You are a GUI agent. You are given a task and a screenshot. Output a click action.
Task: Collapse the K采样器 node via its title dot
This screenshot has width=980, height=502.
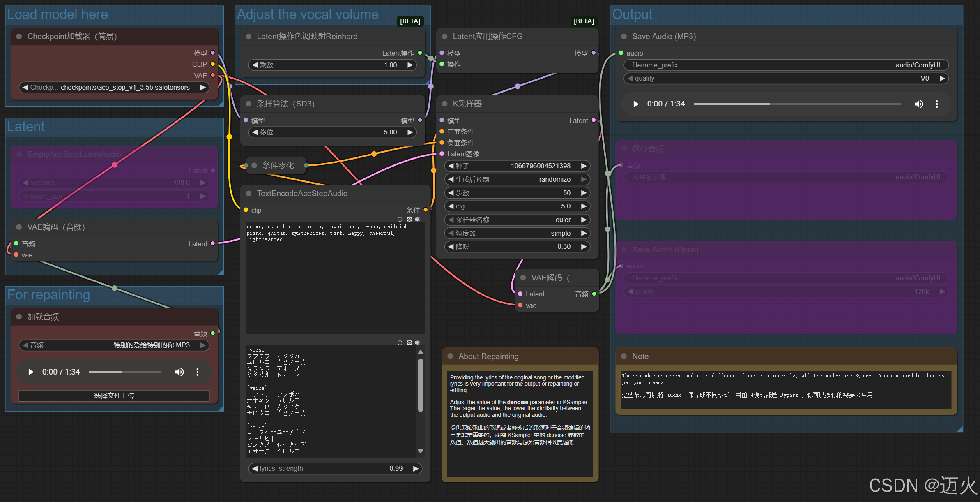coord(444,104)
